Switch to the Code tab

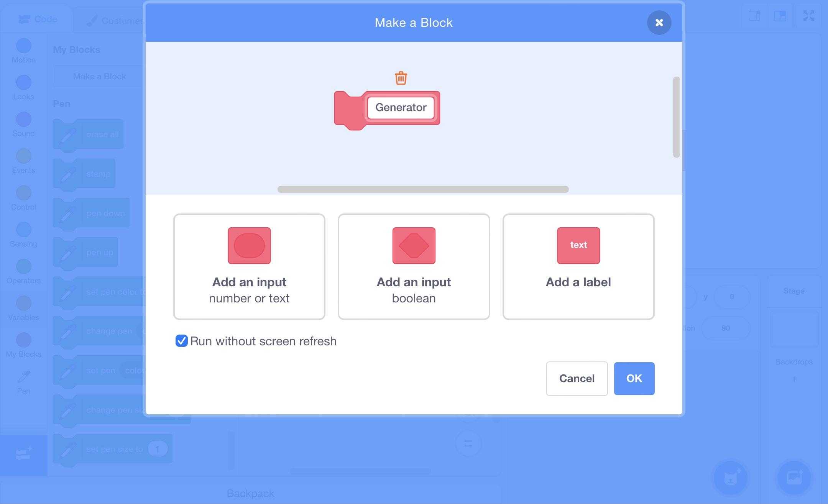click(38, 19)
